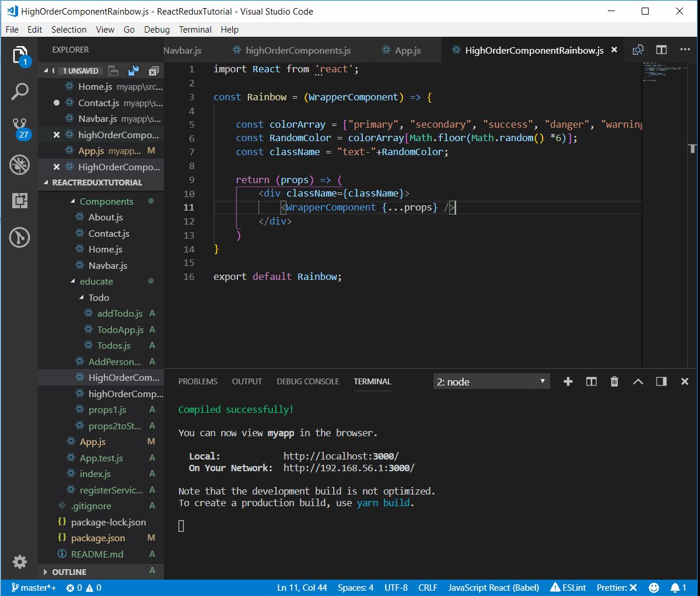Click the master branch indicator in status bar
700x596 pixels.
(x=34, y=587)
